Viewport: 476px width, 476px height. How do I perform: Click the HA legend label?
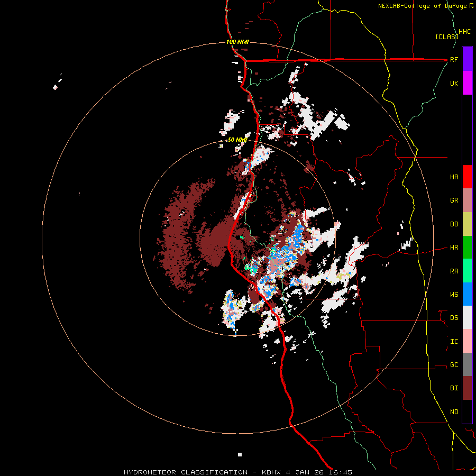tap(454, 177)
